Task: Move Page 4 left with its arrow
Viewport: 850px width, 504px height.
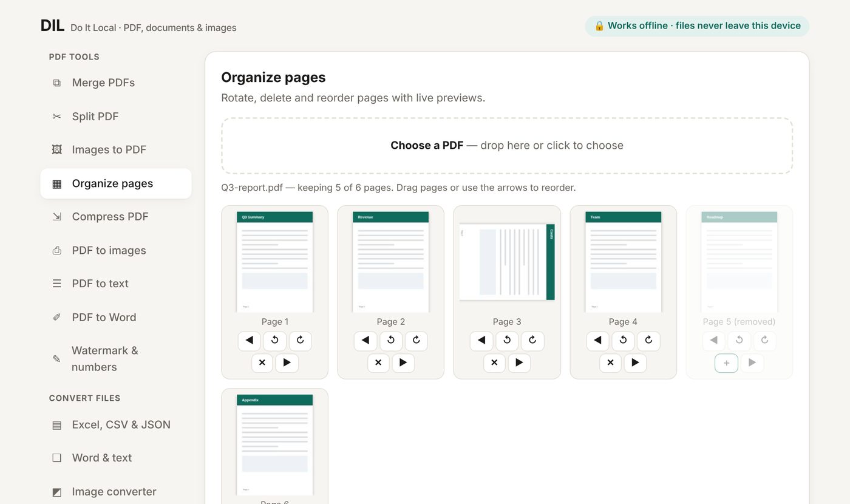Action: coord(597,341)
